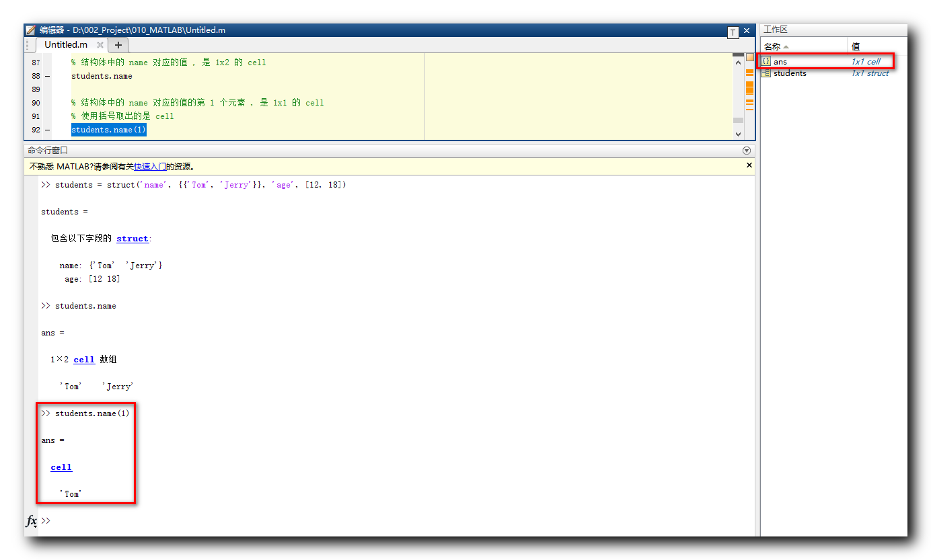Close the Untitled.m tab
This screenshot has width=931, height=560.
(x=100, y=45)
